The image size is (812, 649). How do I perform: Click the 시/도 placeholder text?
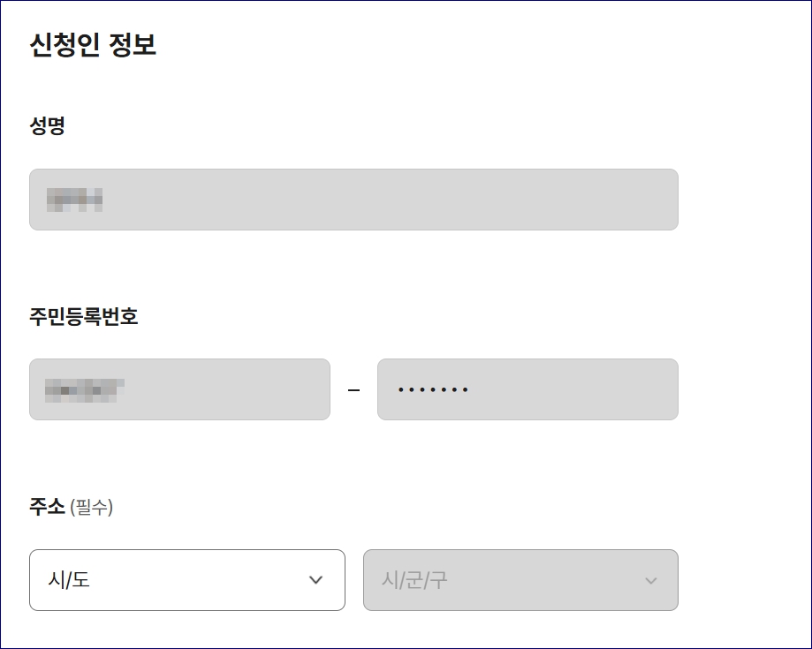(x=66, y=580)
